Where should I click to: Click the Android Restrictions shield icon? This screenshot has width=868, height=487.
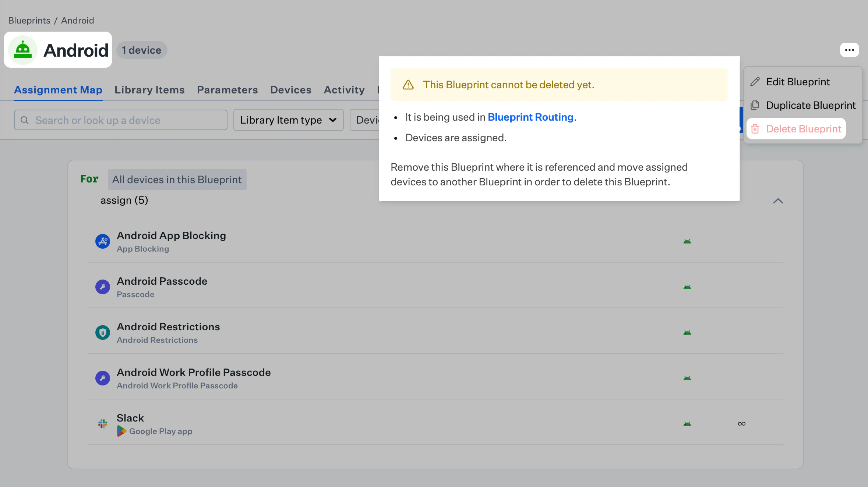point(103,333)
